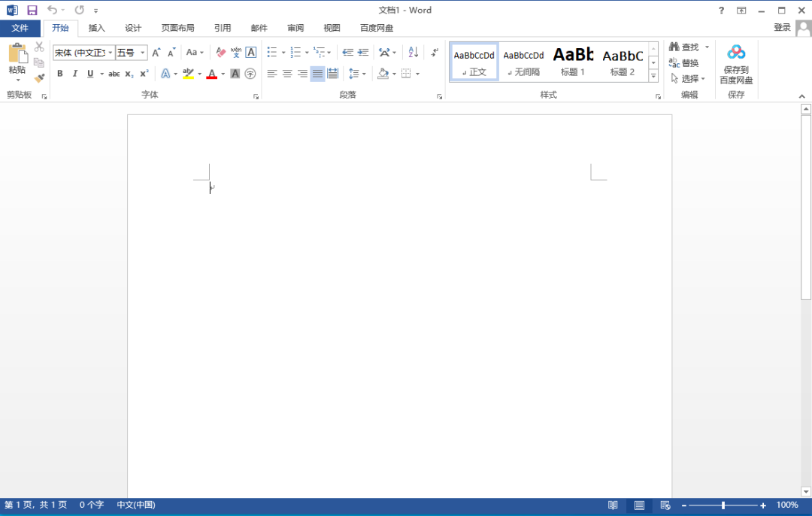
Task: Toggle character shading
Action: pyautogui.click(x=235, y=74)
